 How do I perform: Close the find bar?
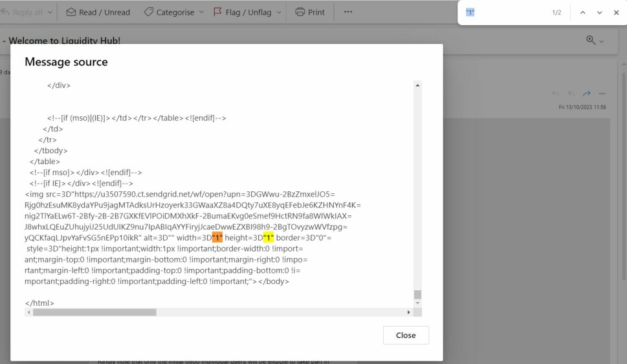(616, 12)
